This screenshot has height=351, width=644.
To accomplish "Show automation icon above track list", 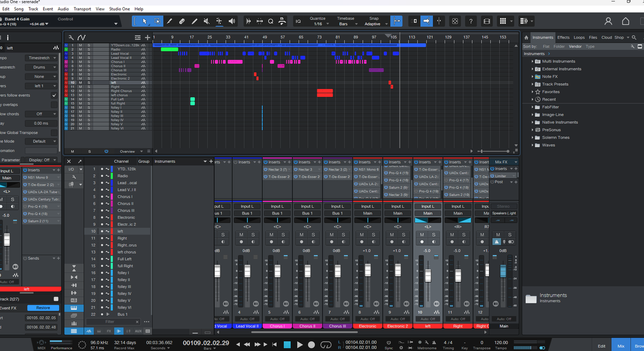I will 82,37.
